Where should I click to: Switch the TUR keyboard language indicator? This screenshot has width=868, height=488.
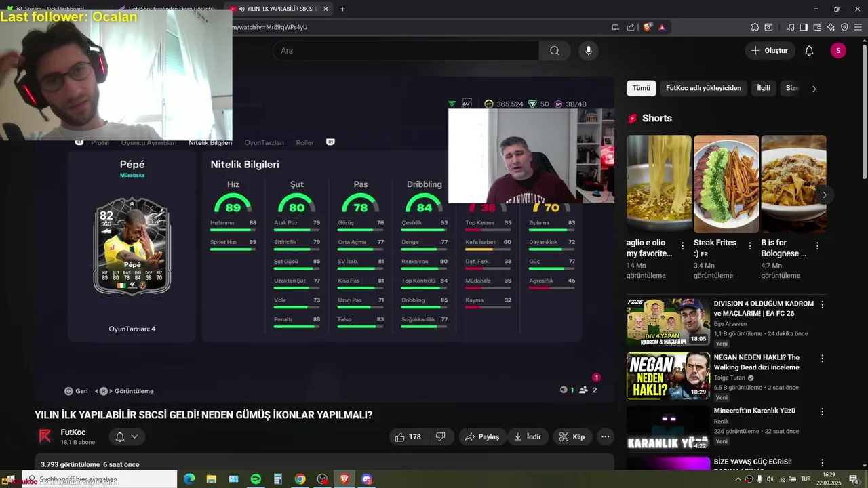coord(807,479)
